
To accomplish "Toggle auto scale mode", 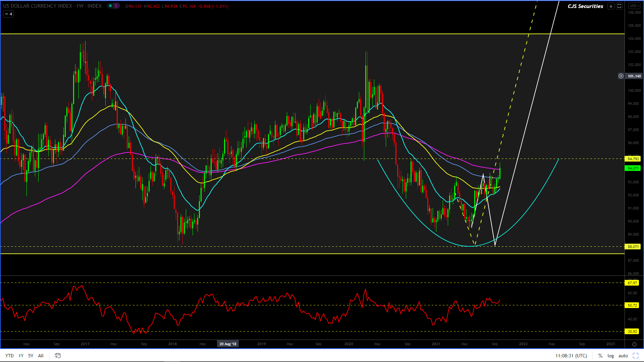I will (x=623, y=356).
